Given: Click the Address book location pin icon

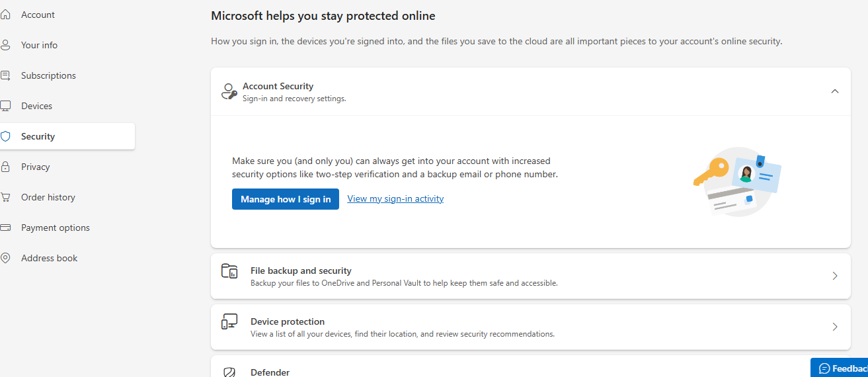Looking at the screenshot, I should click(5, 258).
